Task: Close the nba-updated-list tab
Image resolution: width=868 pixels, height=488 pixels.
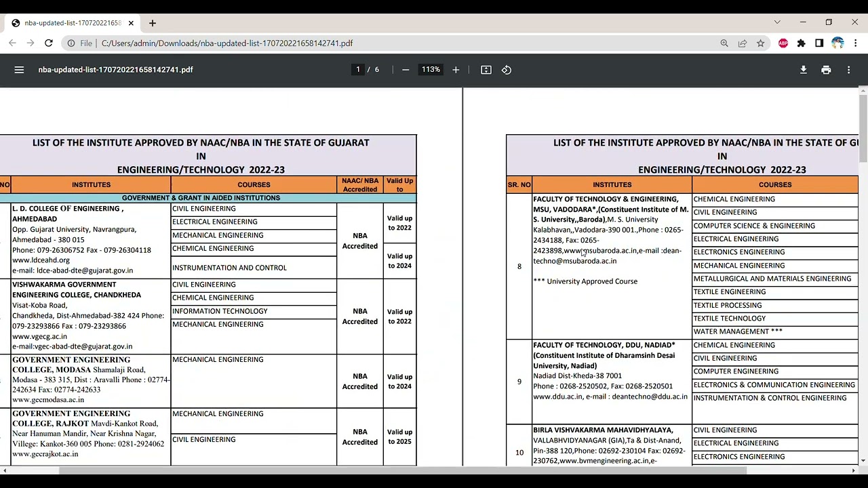Action: (131, 23)
